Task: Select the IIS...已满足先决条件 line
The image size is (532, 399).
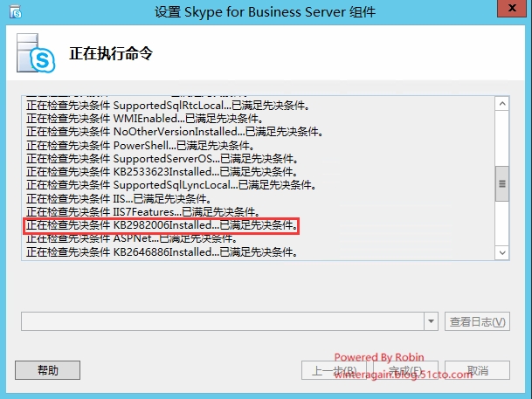Action: [x=119, y=199]
